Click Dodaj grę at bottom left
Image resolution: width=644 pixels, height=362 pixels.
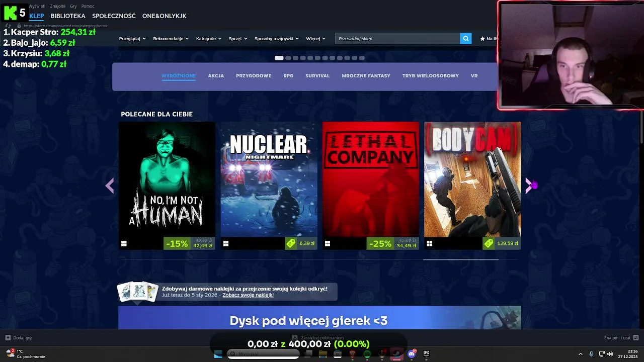(23, 338)
